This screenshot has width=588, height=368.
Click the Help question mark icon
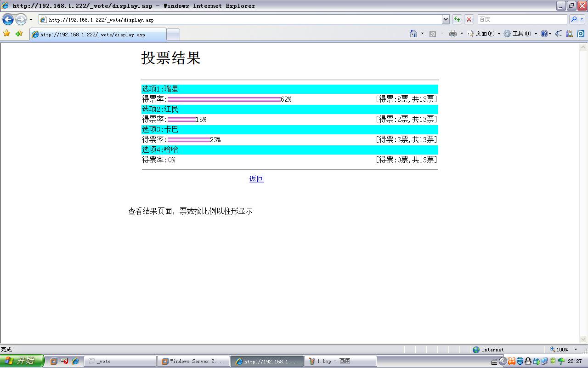544,34
